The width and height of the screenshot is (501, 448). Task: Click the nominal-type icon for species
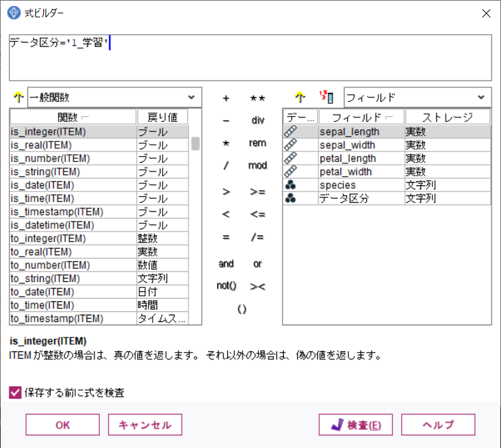point(290,185)
